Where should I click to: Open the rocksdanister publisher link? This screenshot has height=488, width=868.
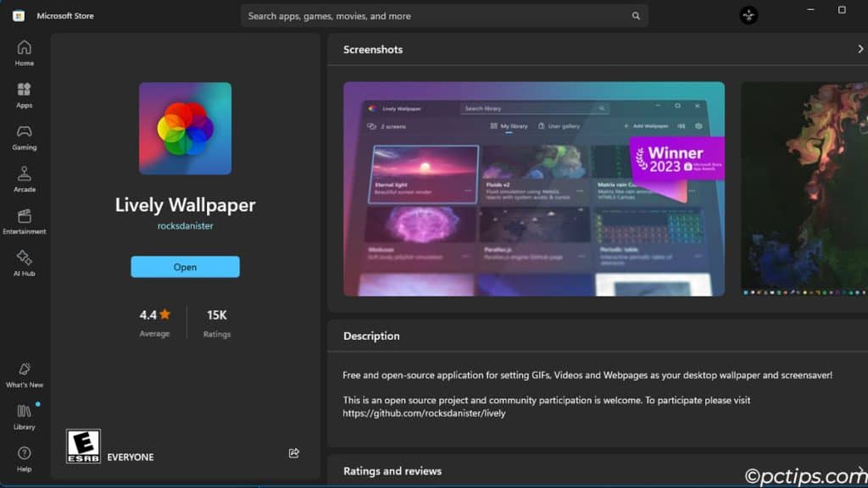pos(185,225)
